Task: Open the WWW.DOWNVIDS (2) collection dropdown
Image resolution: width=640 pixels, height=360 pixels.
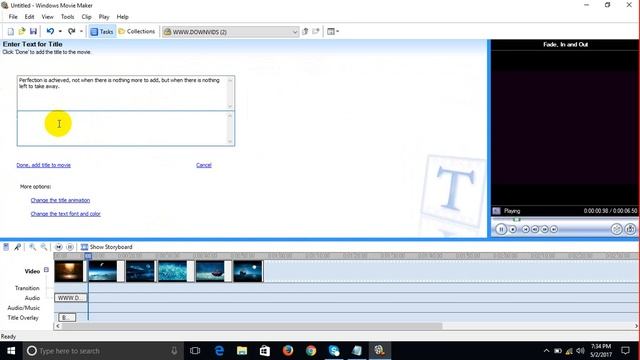Action: pyautogui.click(x=231, y=32)
